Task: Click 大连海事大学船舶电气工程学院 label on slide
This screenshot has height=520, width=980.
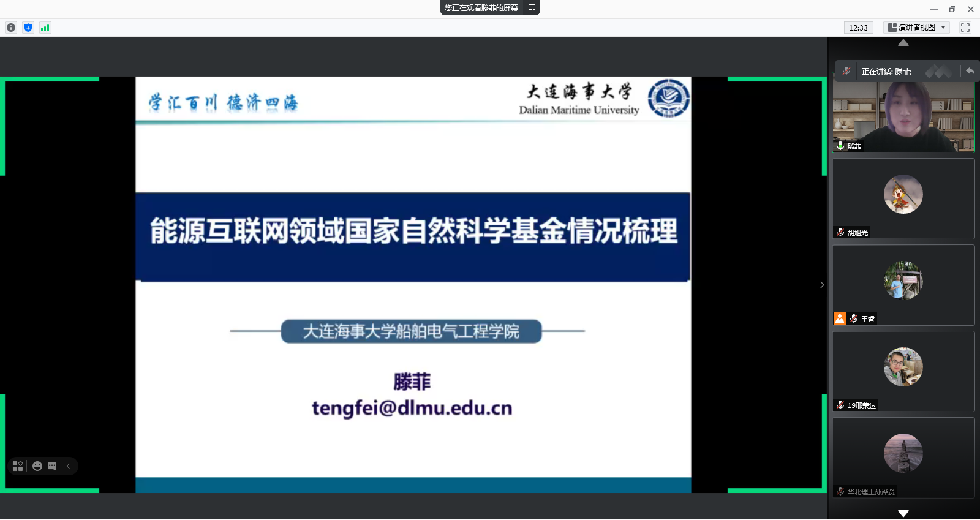Action: point(411,331)
